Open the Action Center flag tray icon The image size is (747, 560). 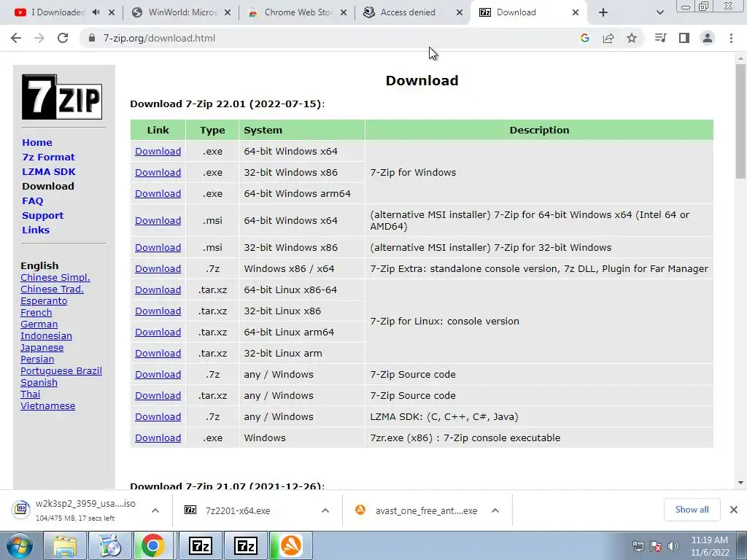[656, 546]
